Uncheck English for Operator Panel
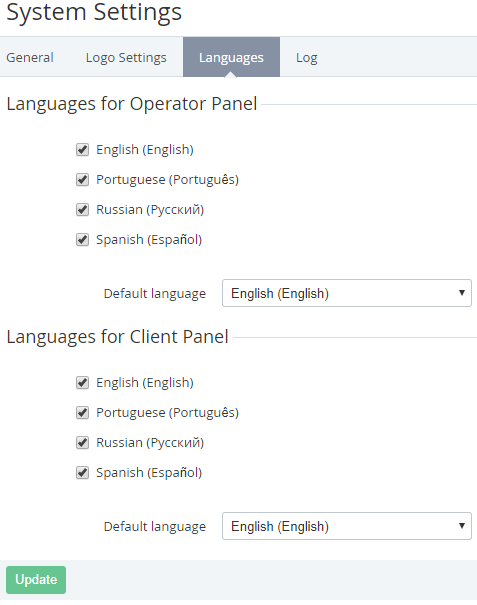 pyautogui.click(x=82, y=150)
